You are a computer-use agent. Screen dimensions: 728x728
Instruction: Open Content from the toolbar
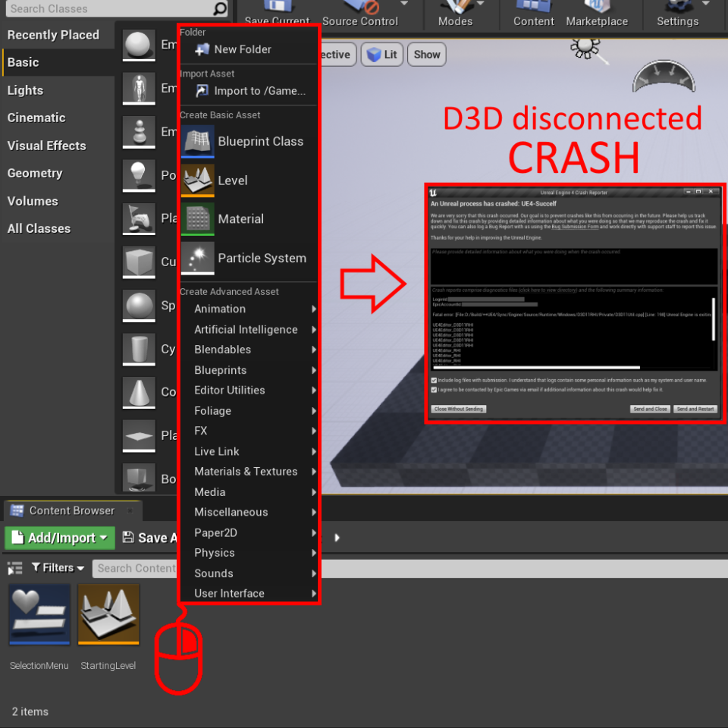pyautogui.click(x=533, y=14)
